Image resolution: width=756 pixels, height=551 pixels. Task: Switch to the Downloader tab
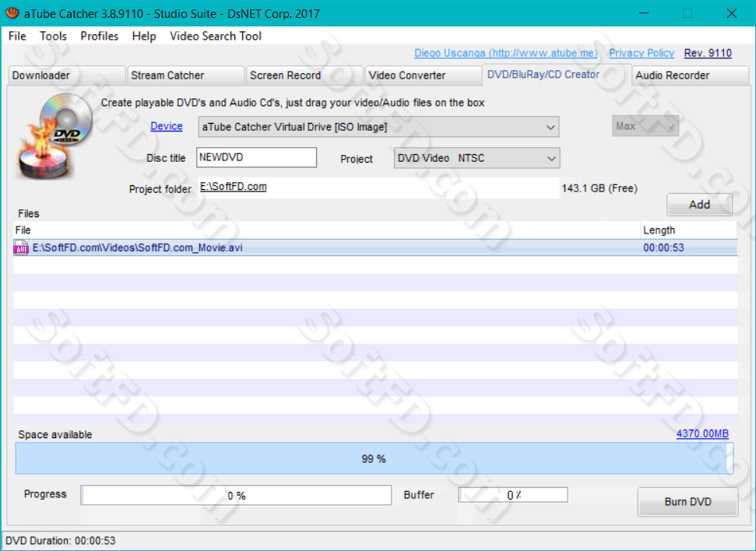click(x=67, y=75)
